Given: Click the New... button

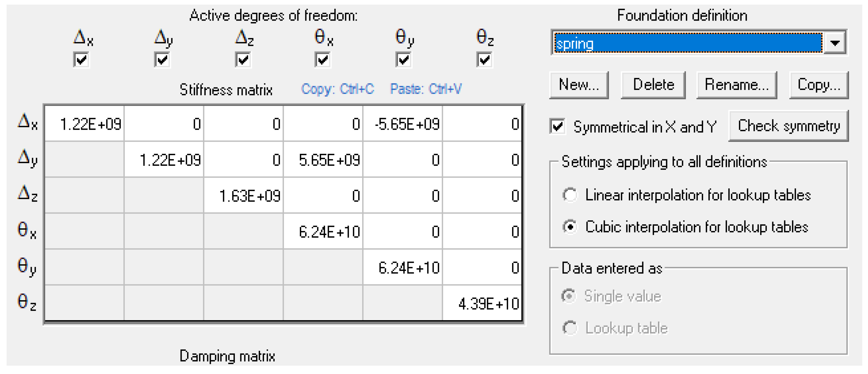Looking at the screenshot, I should coord(578,85).
